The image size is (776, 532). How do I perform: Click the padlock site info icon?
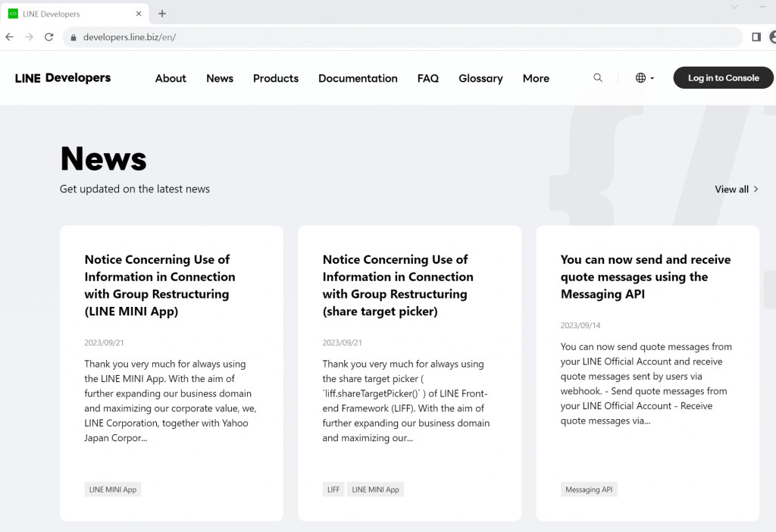coord(74,38)
